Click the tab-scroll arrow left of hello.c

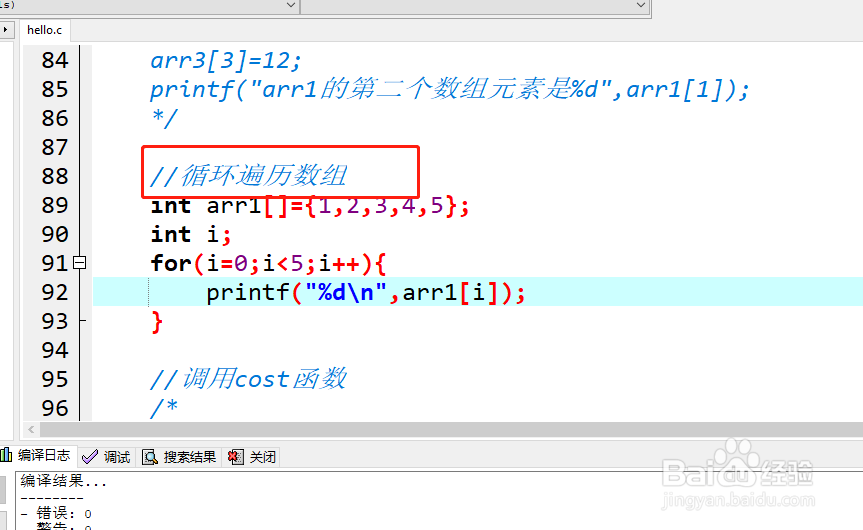tap(5, 30)
